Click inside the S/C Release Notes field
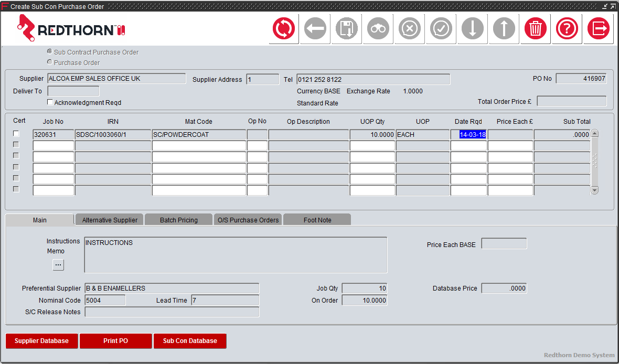This screenshot has width=619, height=364. click(172, 312)
